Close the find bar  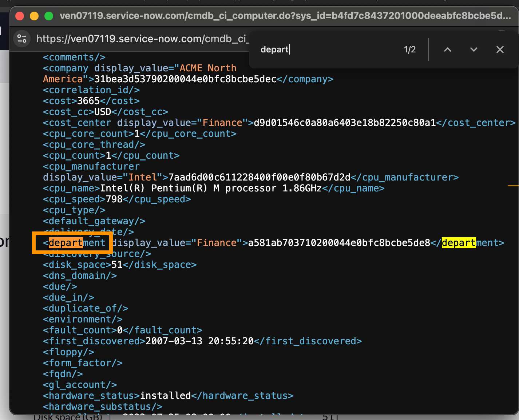tap(500, 49)
